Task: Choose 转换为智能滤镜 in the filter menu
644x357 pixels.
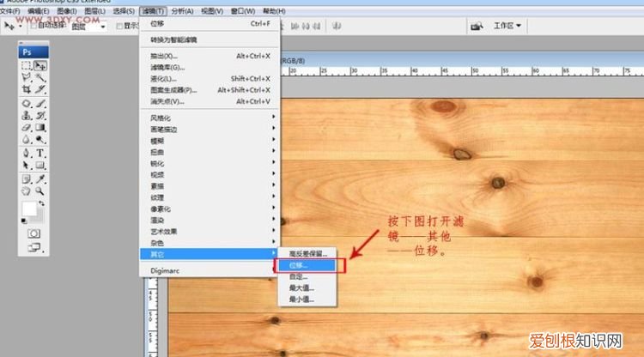Action: tap(210, 39)
